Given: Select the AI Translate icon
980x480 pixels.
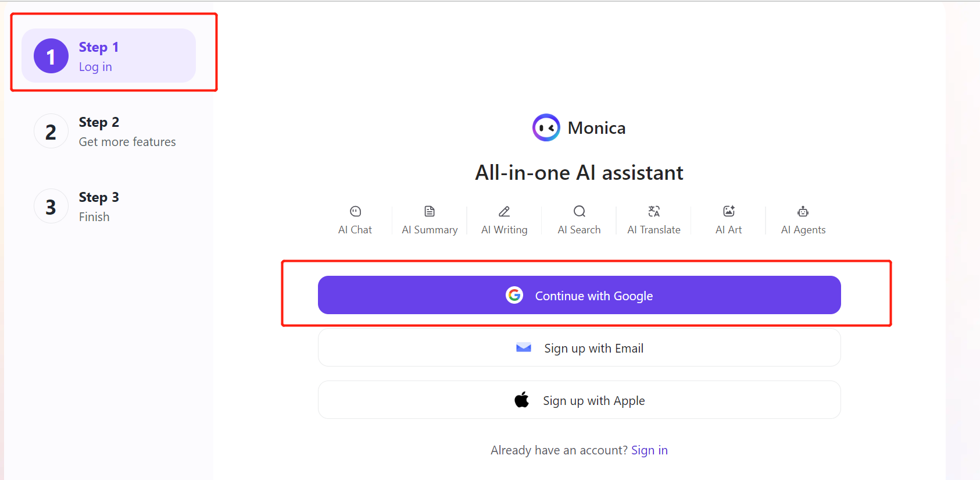Looking at the screenshot, I should (x=654, y=211).
